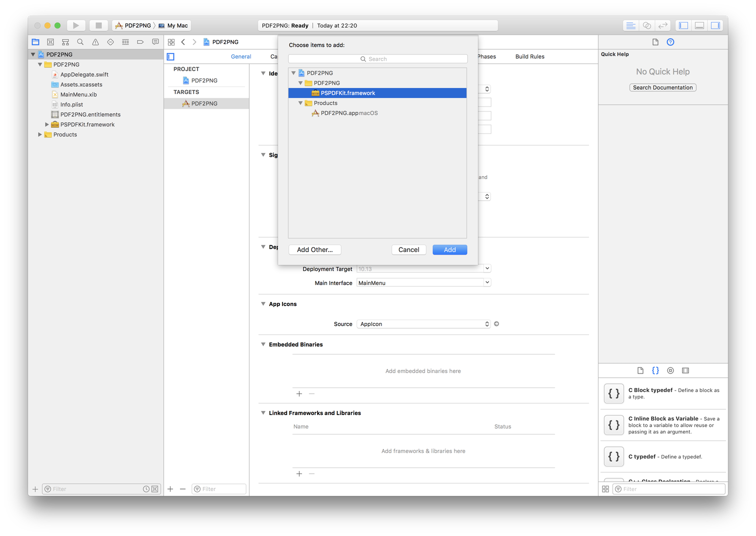The image size is (756, 536).
Task: Switch to the Build Rules tab
Action: pyautogui.click(x=529, y=56)
